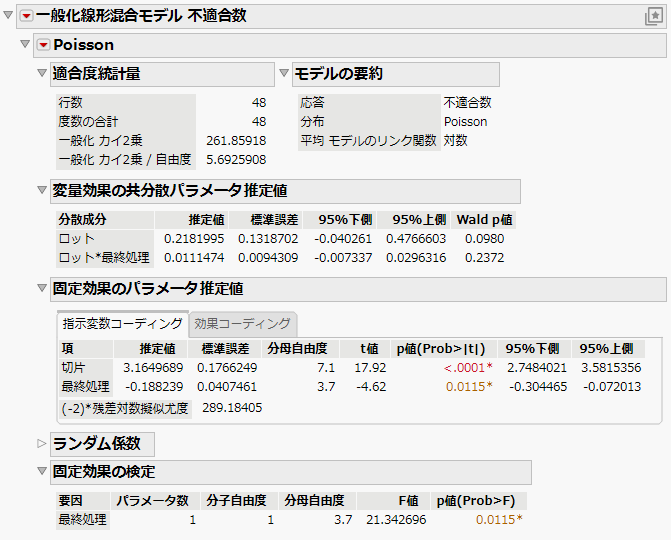The image size is (671, 540).
Task: Collapse the 適合度統計量 section
Action: 42,73
